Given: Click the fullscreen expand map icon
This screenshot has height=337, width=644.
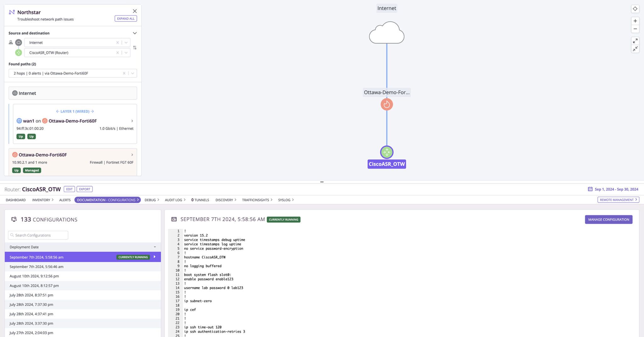Looking at the screenshot, I should click(635, 41).
